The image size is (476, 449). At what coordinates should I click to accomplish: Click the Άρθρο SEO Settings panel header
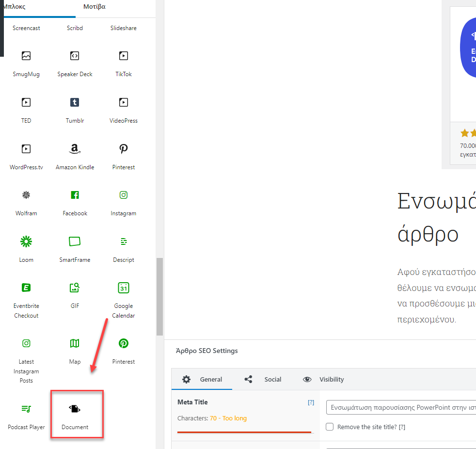pos(206,351)
